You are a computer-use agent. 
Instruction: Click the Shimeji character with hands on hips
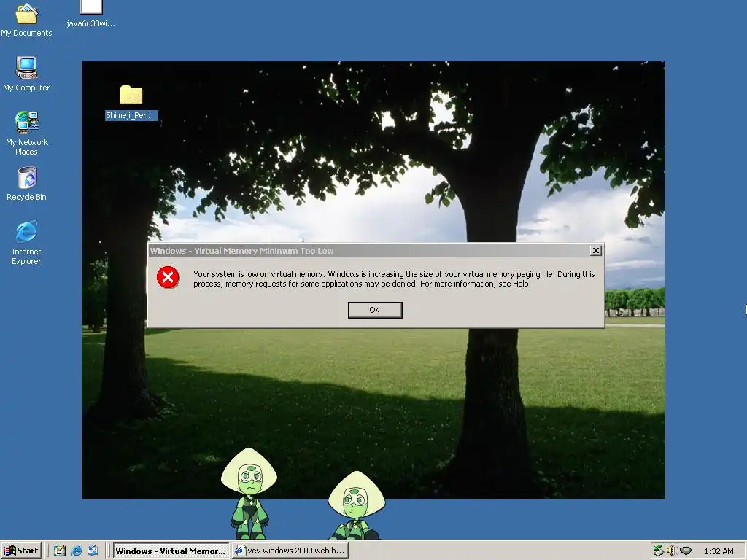(x=249, y=493)
